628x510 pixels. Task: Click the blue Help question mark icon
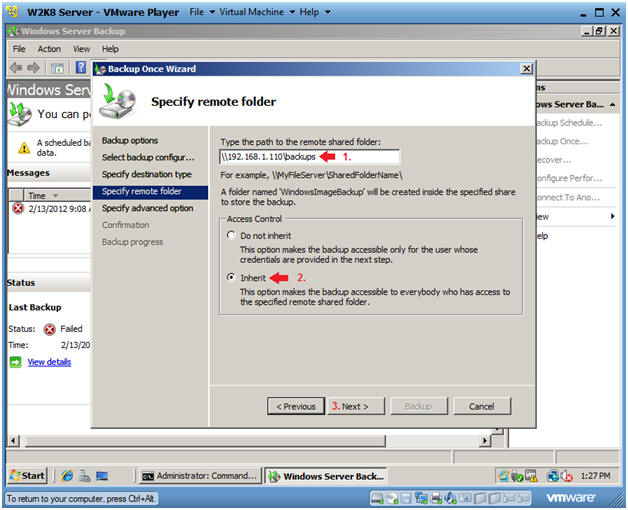click(x=81, y=68)
